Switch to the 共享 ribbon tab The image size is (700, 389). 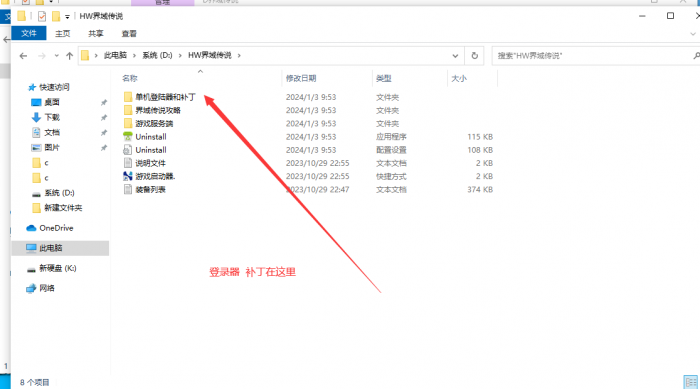pos(96,33)
